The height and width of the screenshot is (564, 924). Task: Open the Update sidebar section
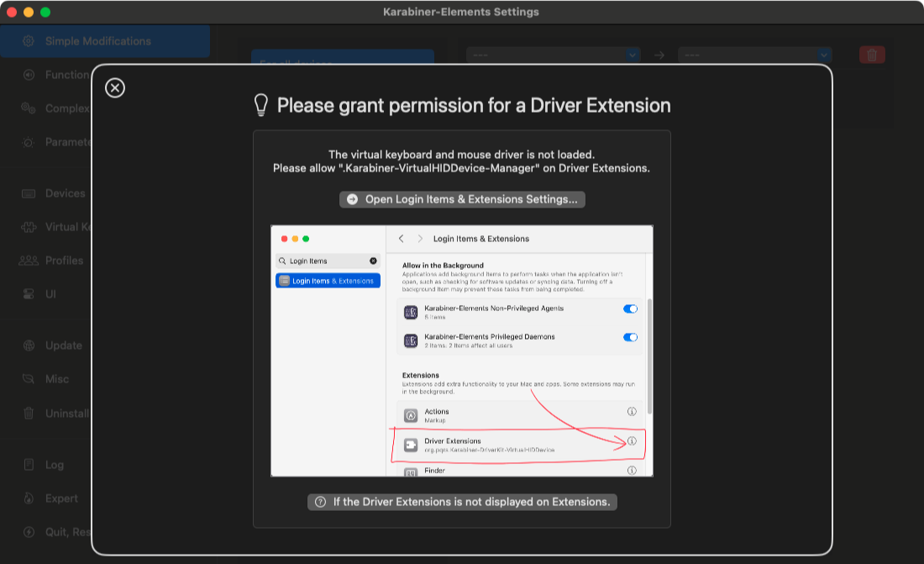click(52, 345)
